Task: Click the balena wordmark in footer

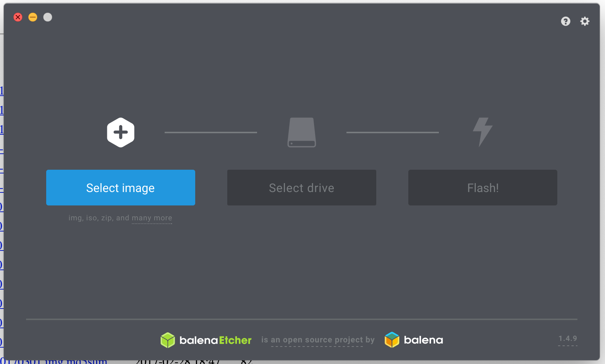Action: click(423, 340)
